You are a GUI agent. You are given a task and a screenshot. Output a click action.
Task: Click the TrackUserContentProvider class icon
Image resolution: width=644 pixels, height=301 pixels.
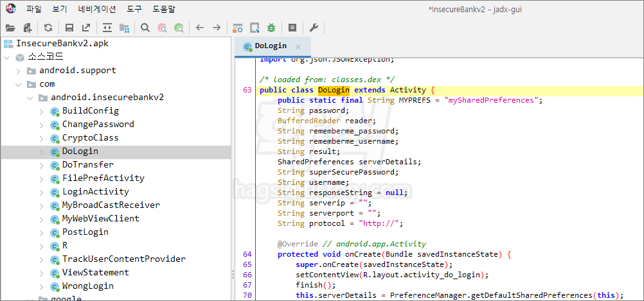click(55, 259)
